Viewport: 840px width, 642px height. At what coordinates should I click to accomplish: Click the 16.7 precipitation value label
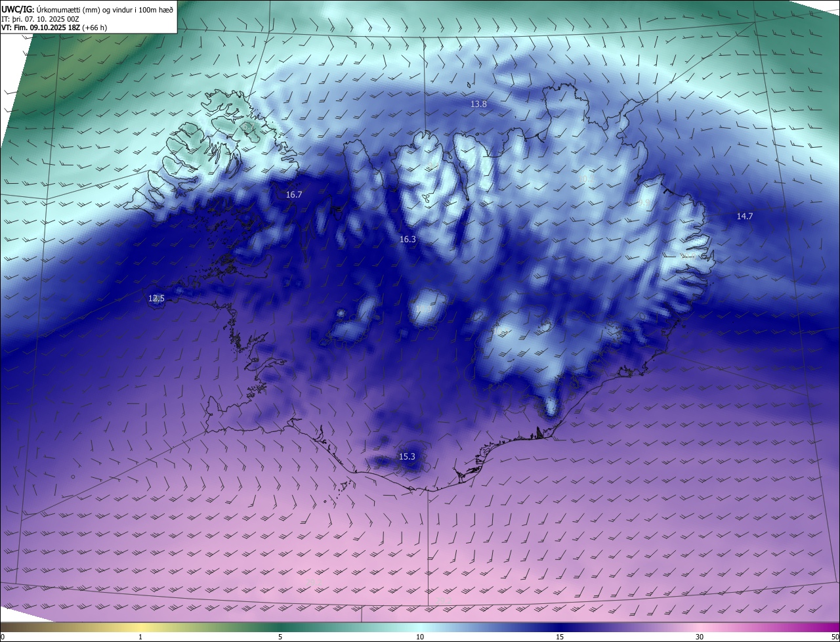tap(294, 195)
